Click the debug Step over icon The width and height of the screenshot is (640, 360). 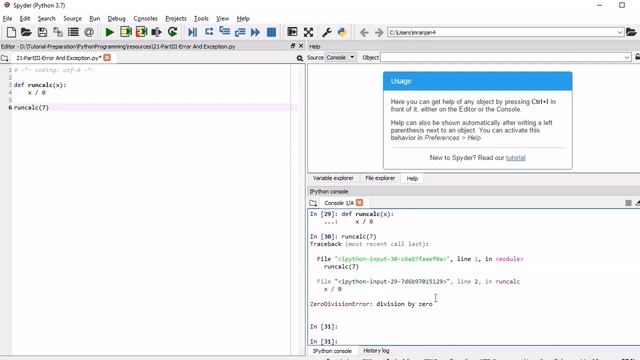click(209, 32)
